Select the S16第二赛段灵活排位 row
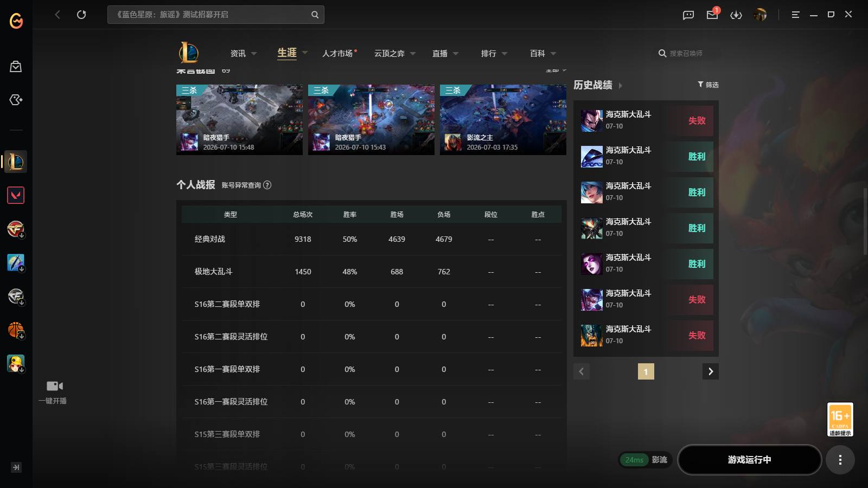Viewport: 868px width, 488px height. (x=372, y=337)
